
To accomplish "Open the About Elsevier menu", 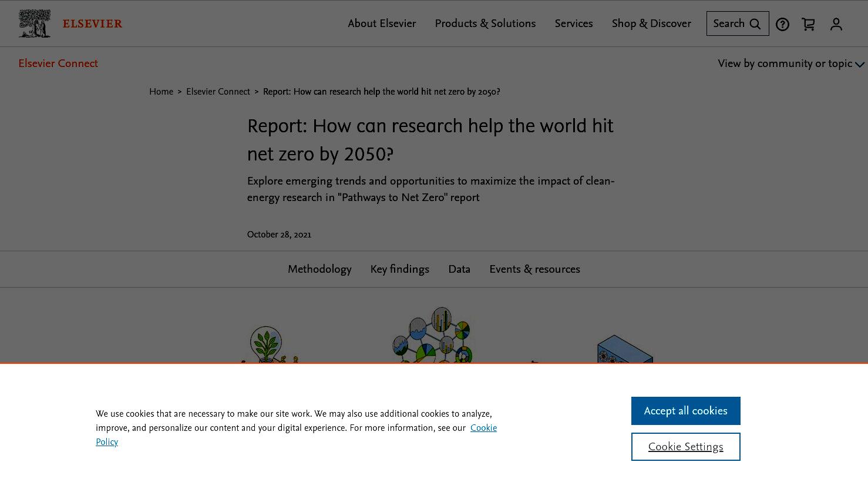I will (x=382, y=24).
